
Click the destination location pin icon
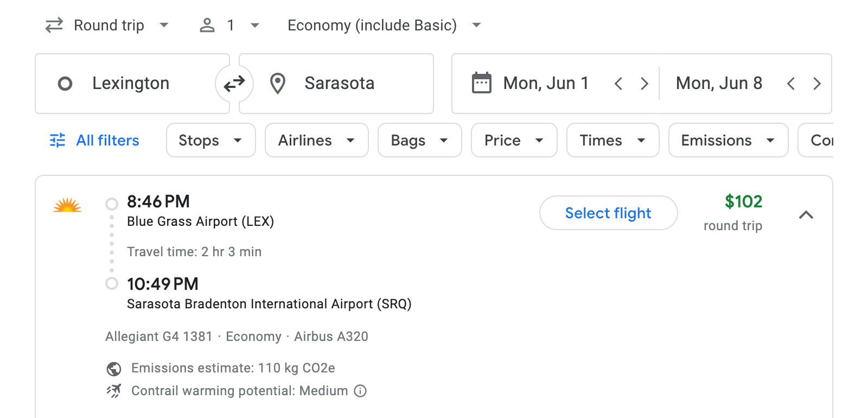coord(278,83)
